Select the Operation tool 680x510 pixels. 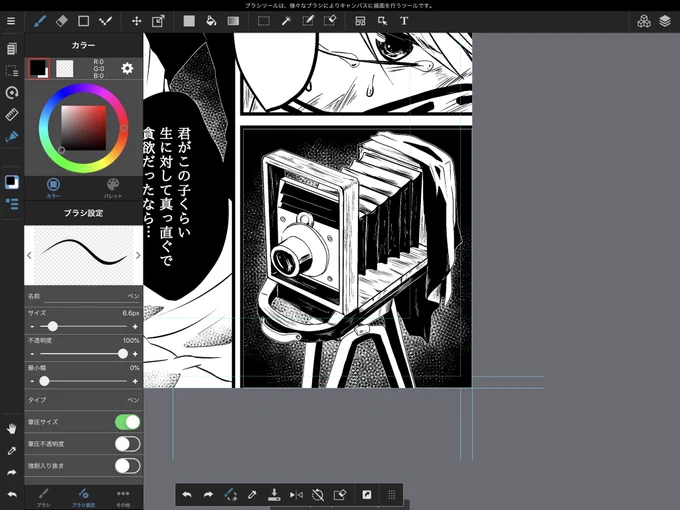click(382, 21)
